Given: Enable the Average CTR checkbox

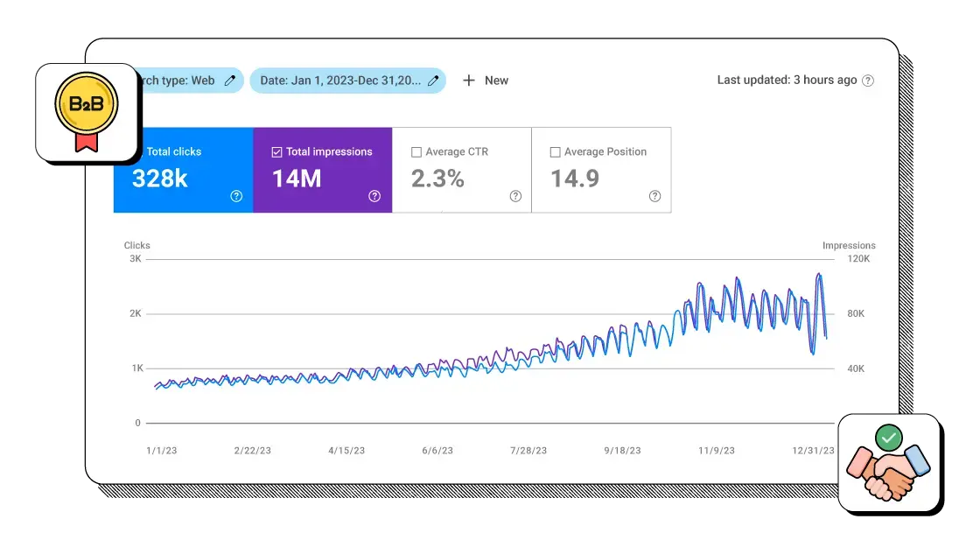Looking at the screenshot, I should coord(416,152).
